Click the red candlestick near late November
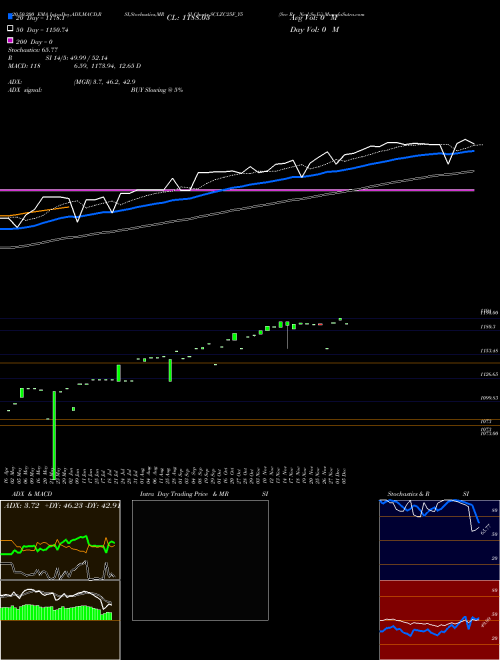This screenshot has height=660, width=500. 320,325
